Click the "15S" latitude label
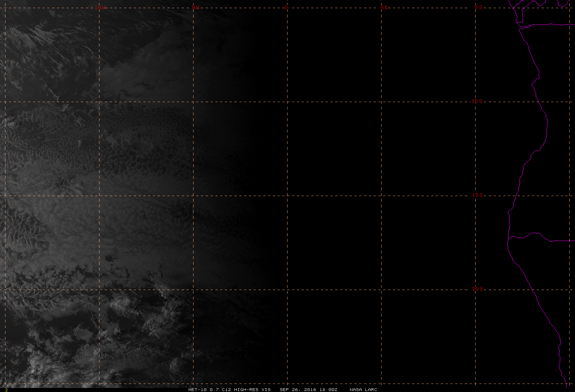The width and height of the screenshot is (575, 392). (x=477, y=195)
